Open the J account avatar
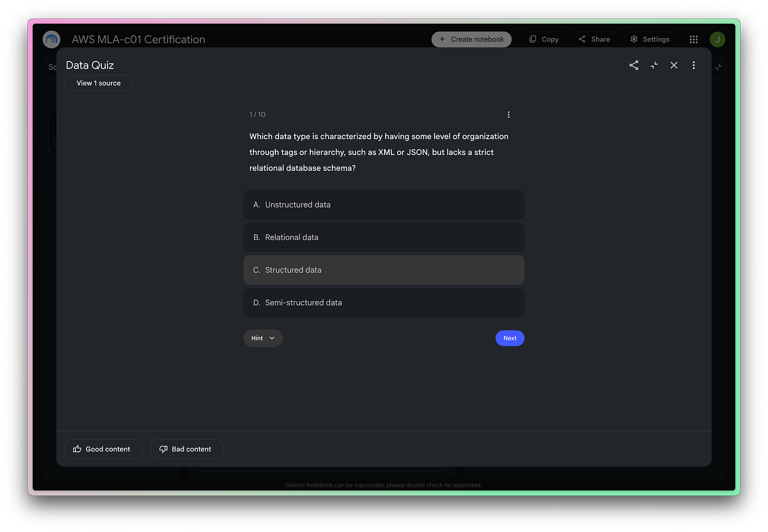Image resolution: width=768 pixels, height=532 pixels. click(x=717, y=40)
